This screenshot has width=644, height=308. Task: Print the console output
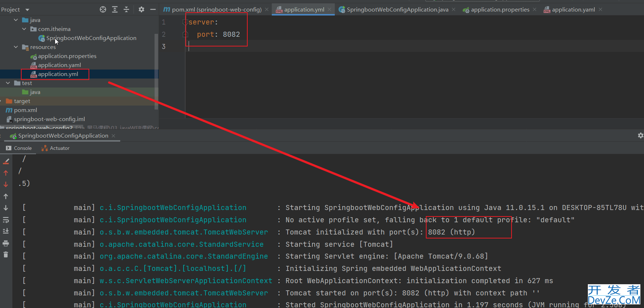[x=6, y=243]
